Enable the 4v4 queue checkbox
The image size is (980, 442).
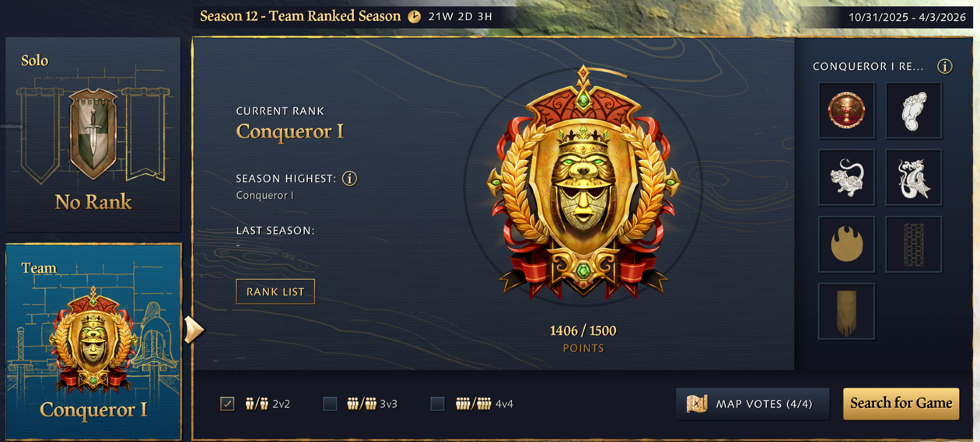point(438,404)
